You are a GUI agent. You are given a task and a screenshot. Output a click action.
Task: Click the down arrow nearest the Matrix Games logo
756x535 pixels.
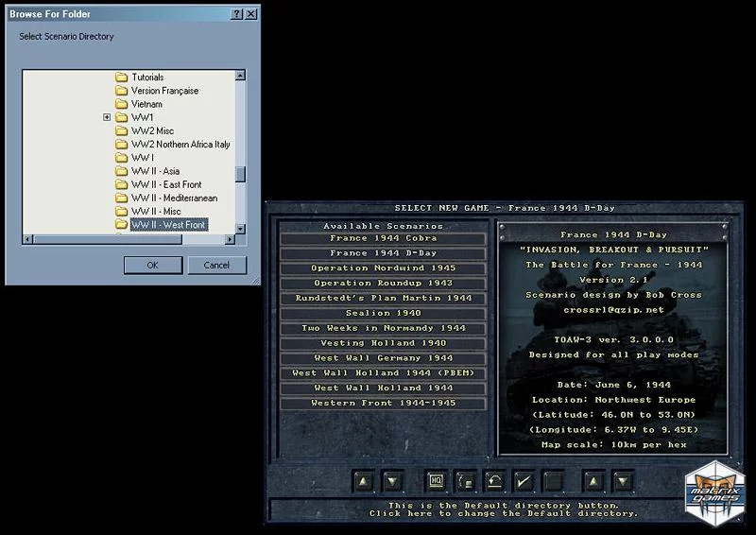tap(623, 481)
